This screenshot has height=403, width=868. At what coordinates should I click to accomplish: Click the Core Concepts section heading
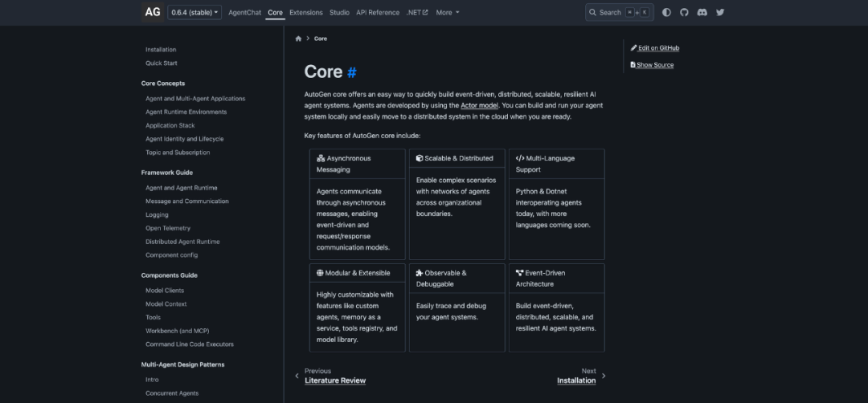click(x=162, y=83)
